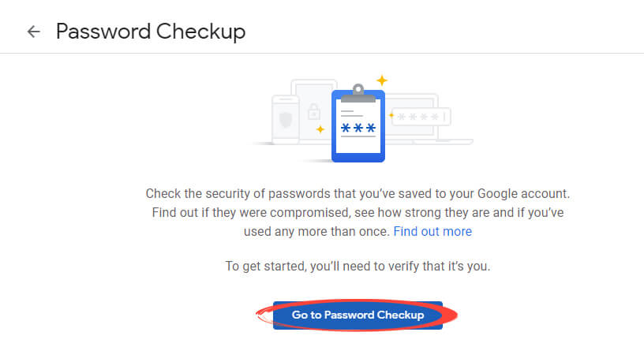Click the 'Find out if they were compromised' line
The width and height of the screenshot is (644, 362).
[358, 213]
